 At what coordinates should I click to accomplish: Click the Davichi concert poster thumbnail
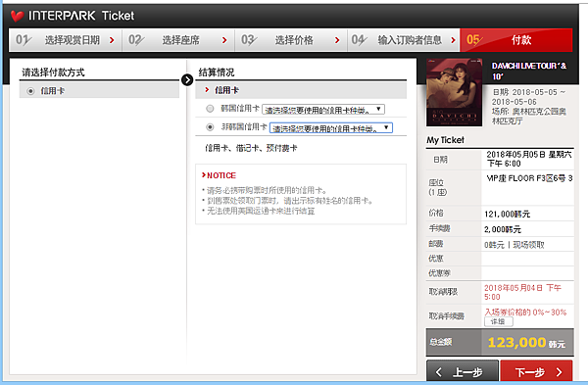pos(454,92)
